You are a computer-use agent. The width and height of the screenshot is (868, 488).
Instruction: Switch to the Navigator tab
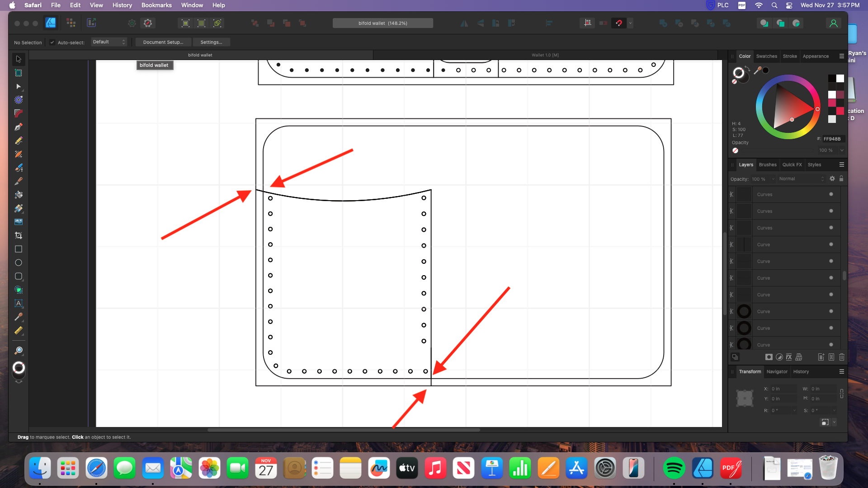coord(777,372)
